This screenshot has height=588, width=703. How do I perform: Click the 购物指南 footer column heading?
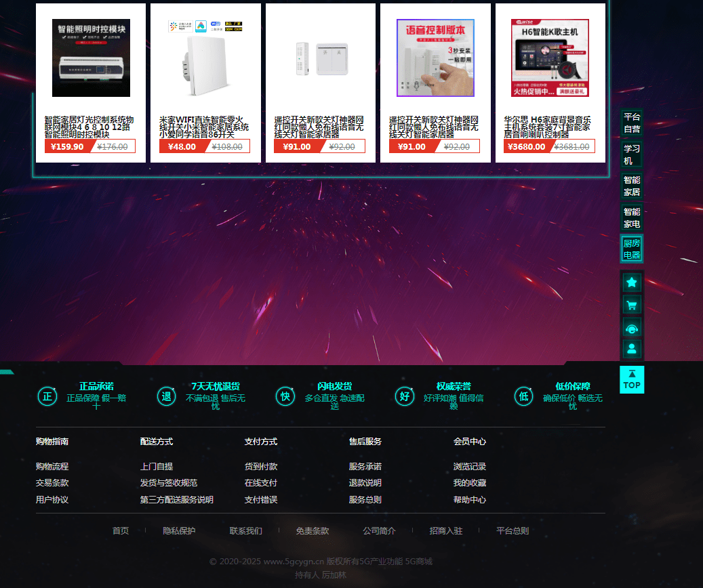pos(52,442)
